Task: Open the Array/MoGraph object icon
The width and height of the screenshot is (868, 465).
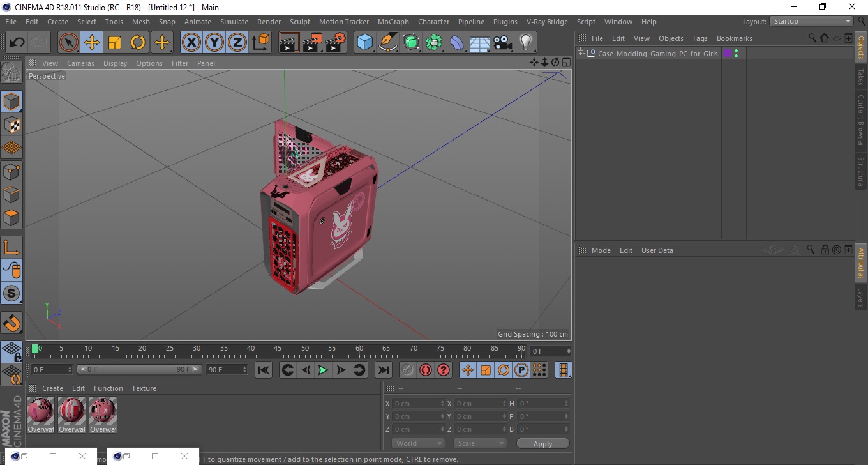Action: pos(434,43)
